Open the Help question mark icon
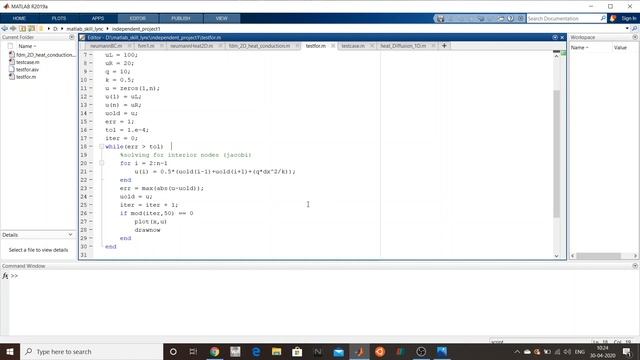Viewport: 640px width, 360px height. (511, 18)
